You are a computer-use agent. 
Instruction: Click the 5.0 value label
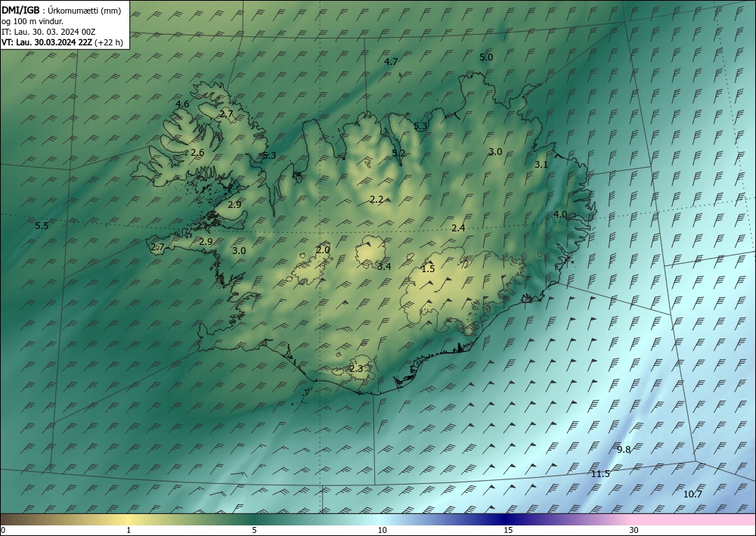[x=486, y=57]
